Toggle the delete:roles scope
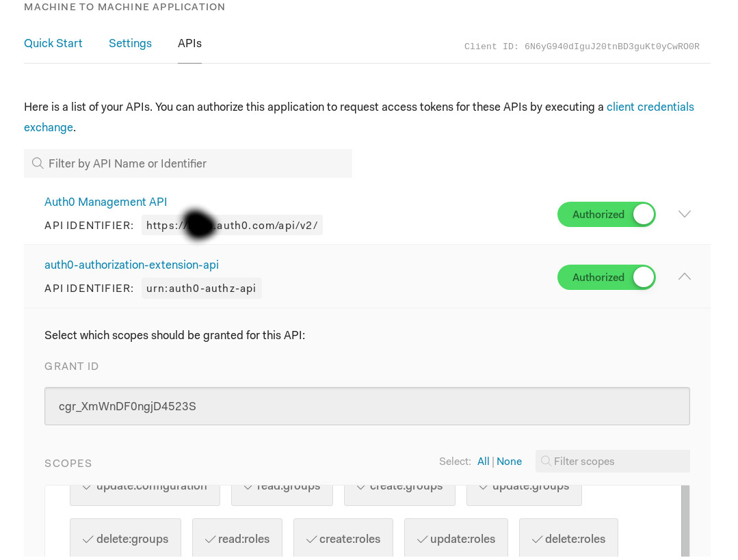738x560 pixels. (x=568, y=539)
